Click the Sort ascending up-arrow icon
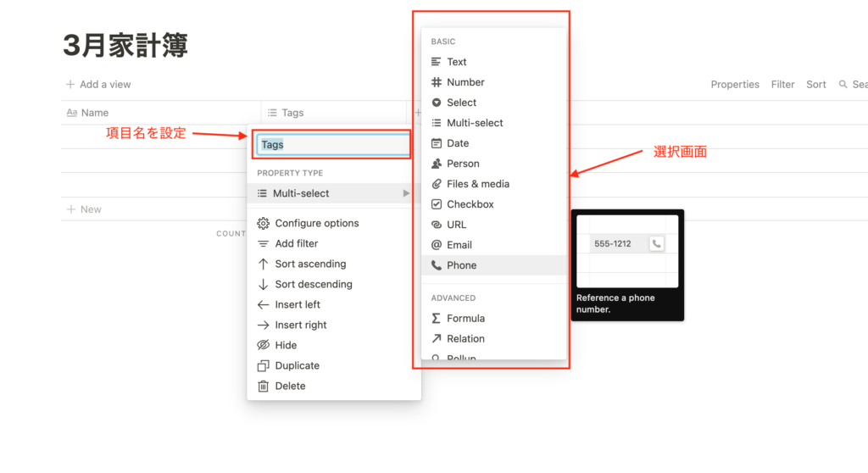868x473 pixels. coord(263,264)
